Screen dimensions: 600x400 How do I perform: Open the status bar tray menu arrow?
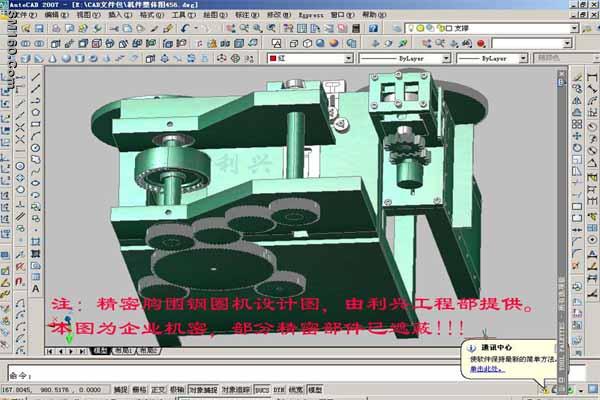coord(581,391)
